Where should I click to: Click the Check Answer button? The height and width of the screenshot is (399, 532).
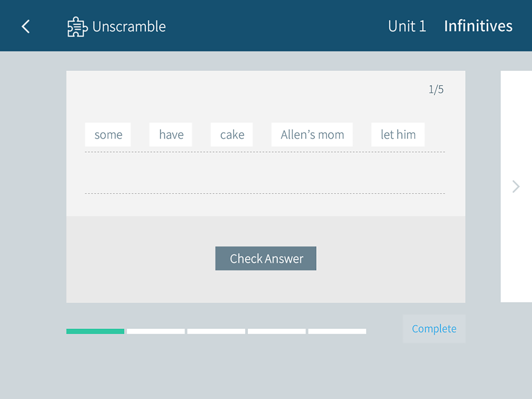265,259
